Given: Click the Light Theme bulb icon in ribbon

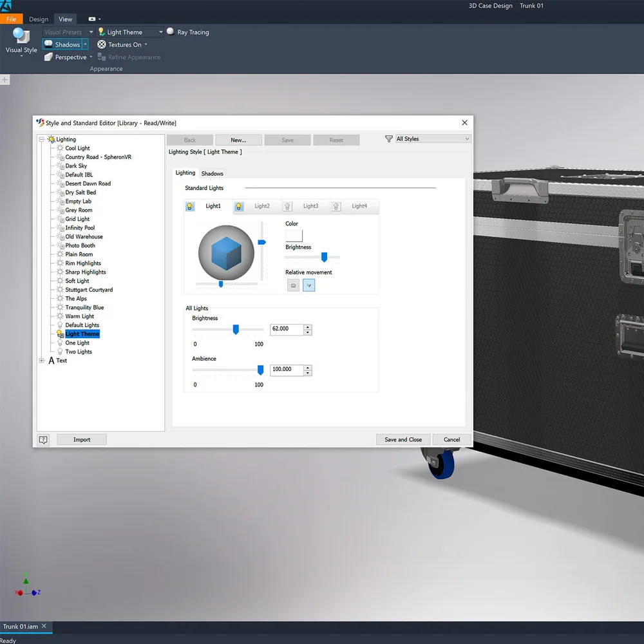Looking at the screenshot, I should pyautogui.click(x=102, y=32).
